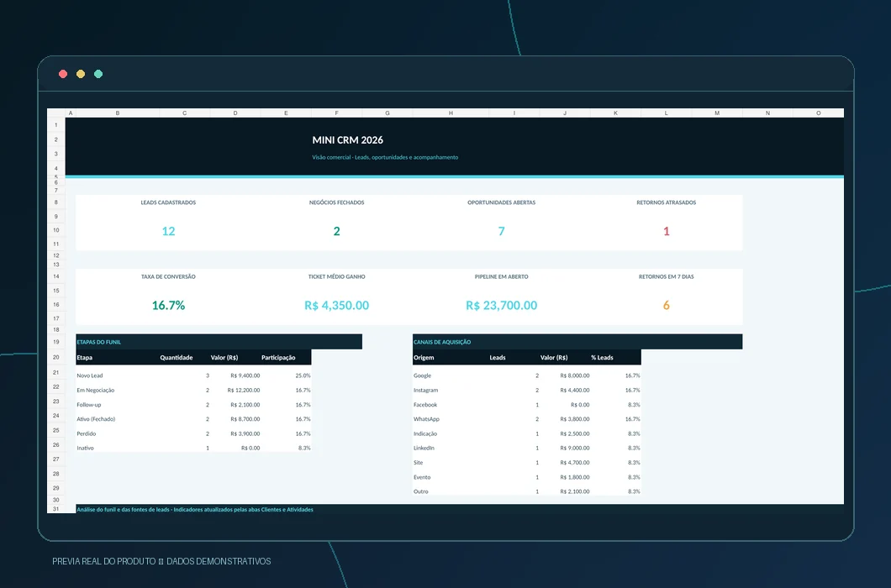Click the large 16.7% conversion rate value
The image size is (891, 588).
tap(168, 305)
